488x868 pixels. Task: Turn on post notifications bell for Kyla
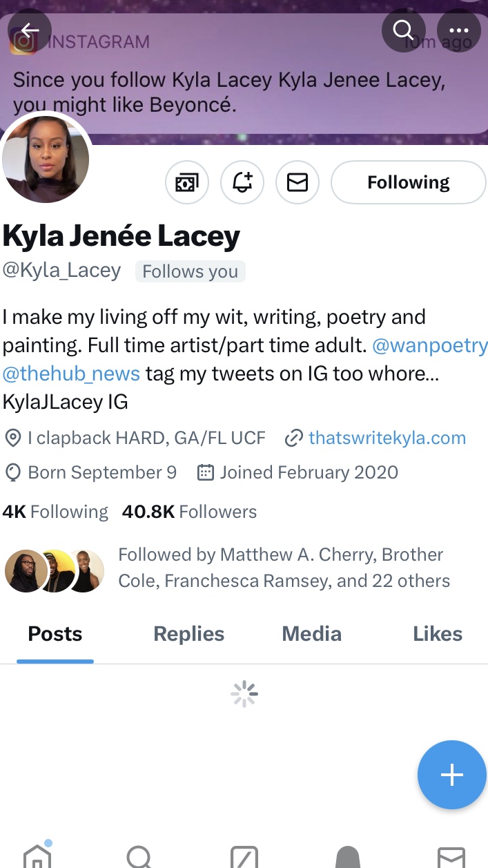point(242,182)
